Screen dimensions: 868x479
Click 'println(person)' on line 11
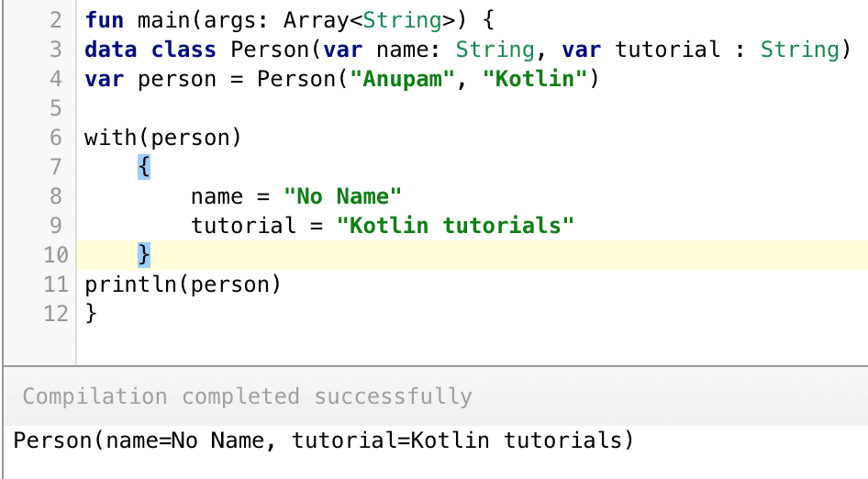(x=184, y=284)
